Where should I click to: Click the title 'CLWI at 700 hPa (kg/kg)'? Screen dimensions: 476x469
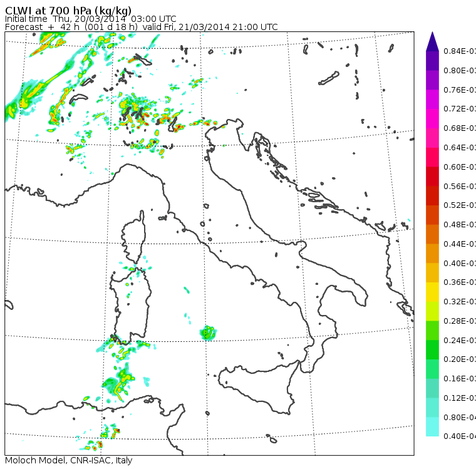[x=68, y=11]
